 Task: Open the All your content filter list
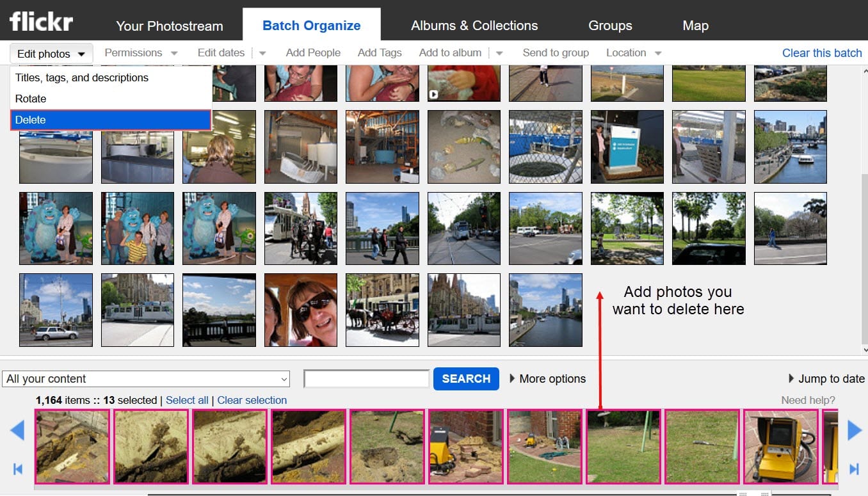(146, 378)
